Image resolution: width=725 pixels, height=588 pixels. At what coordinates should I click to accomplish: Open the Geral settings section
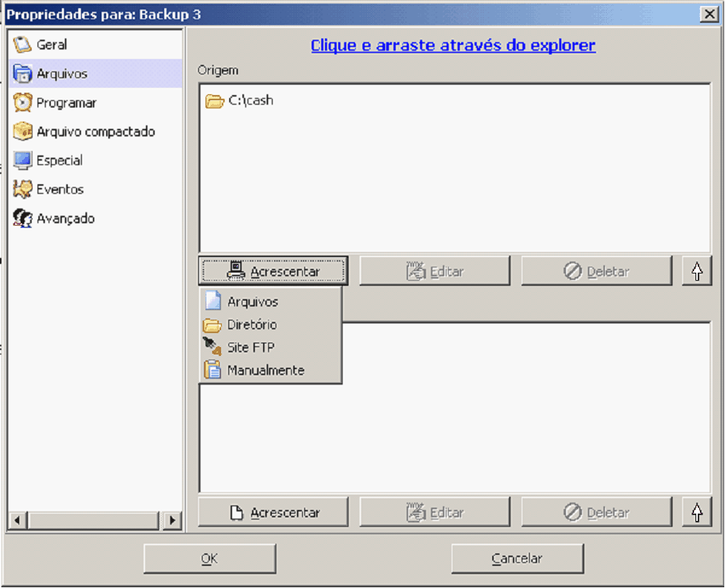51,45
